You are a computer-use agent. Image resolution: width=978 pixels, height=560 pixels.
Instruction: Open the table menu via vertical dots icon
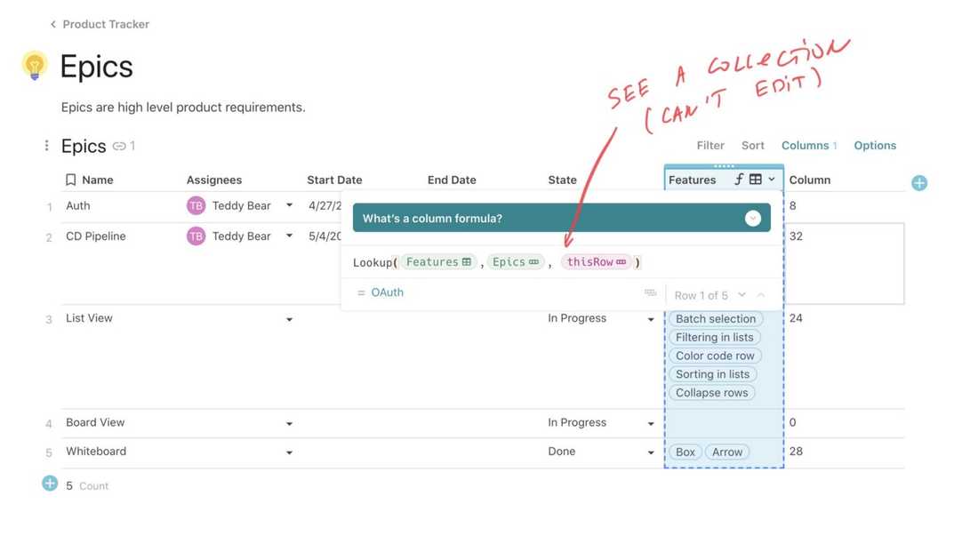46,145
